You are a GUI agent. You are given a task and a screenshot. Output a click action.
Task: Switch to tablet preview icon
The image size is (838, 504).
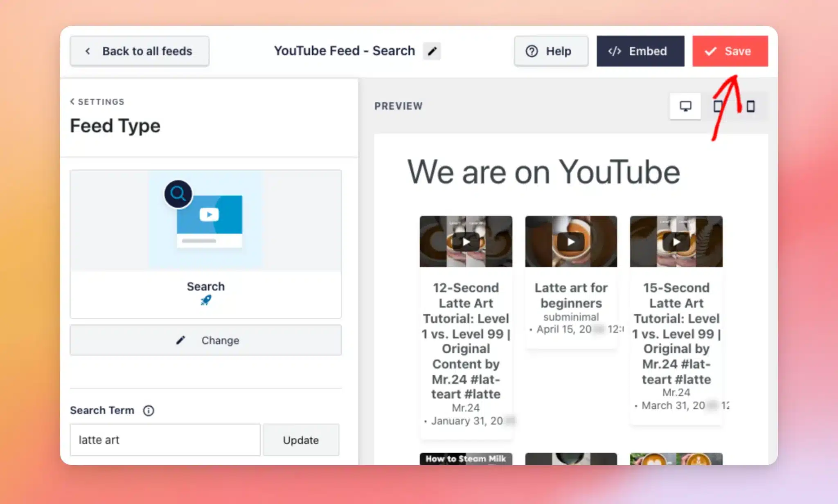click(718, 106)
